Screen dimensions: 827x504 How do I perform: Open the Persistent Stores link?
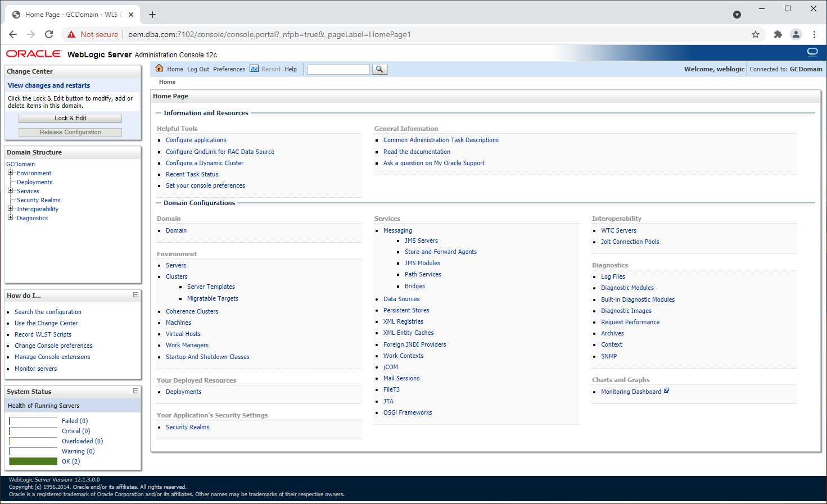tap(406, 310)
